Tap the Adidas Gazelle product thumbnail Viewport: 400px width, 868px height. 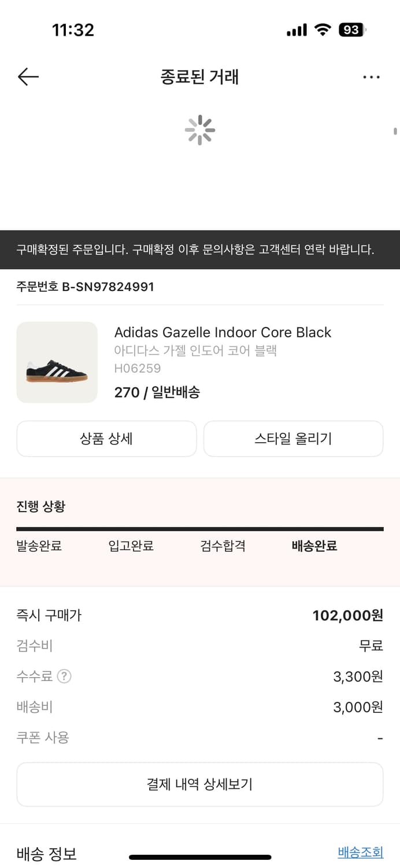pos(57,362)
